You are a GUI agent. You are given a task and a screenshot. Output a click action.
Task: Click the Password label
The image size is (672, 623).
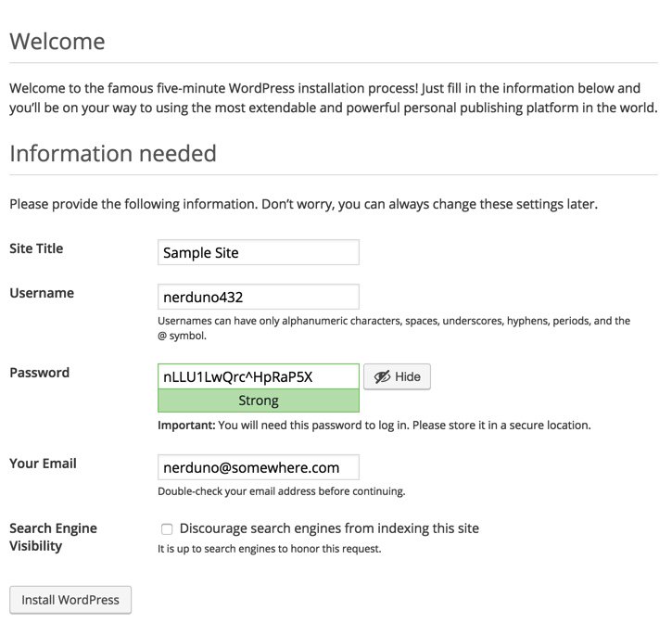click(40, 373)
